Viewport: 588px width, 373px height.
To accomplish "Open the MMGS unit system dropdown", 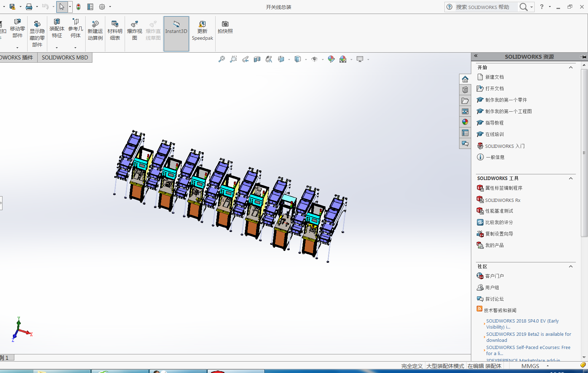I will (548, 366).
